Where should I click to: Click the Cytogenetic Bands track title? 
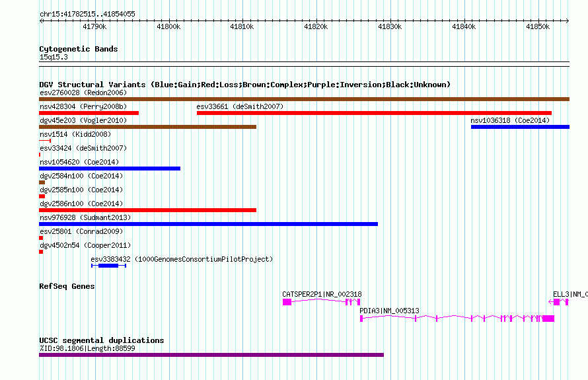79,49
